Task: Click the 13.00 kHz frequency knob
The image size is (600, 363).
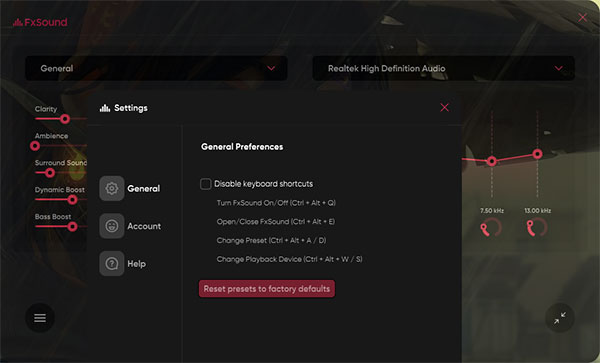Action: click(x=537, y=228)
